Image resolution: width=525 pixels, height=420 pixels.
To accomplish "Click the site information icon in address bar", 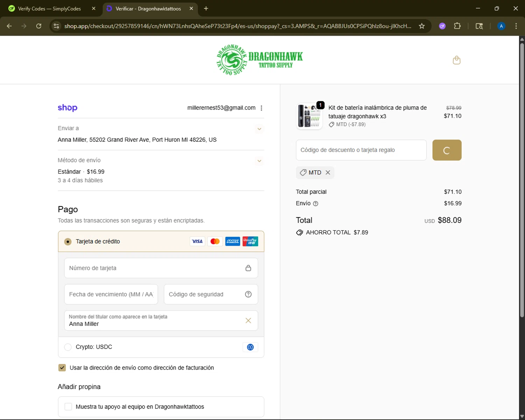I will coord(56,26).
